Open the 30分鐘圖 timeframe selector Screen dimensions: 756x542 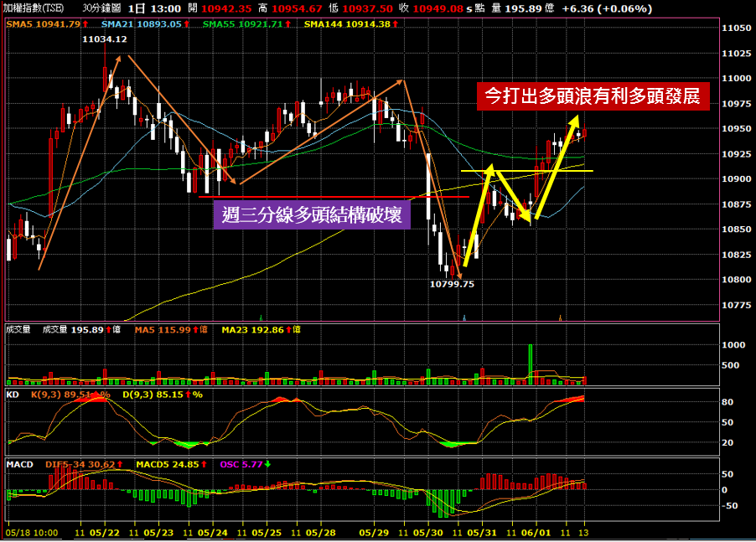(101, 8)
